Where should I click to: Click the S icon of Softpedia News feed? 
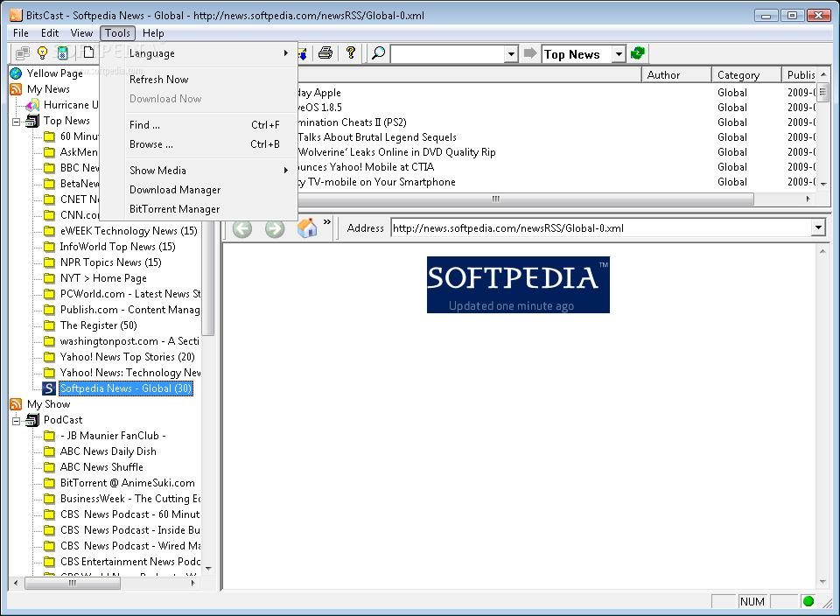49,388
